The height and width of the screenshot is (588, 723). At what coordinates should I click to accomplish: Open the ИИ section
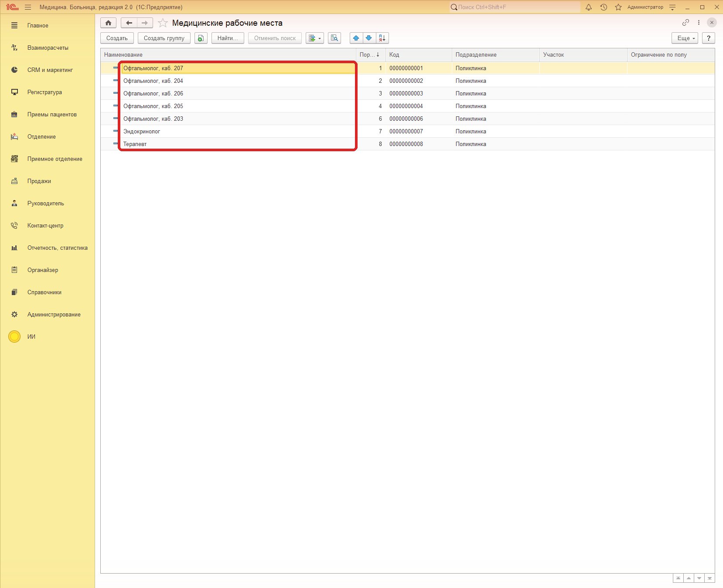coord(48,337)
